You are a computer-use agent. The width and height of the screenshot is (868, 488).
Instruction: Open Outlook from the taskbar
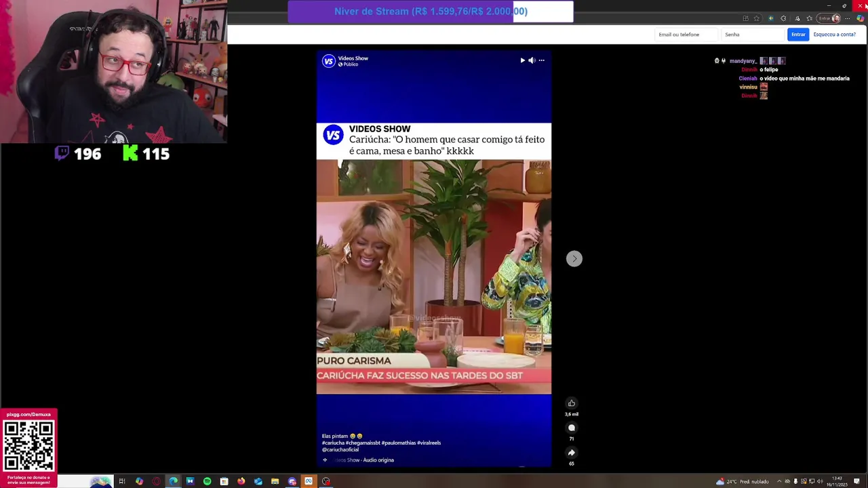point(258,481)
